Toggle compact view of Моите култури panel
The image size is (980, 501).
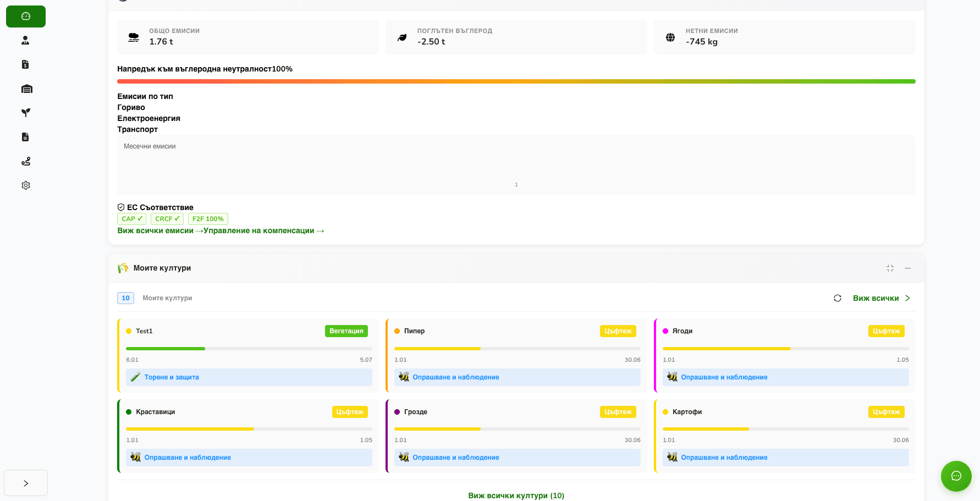pyautogui.click(x=890, y=268)
